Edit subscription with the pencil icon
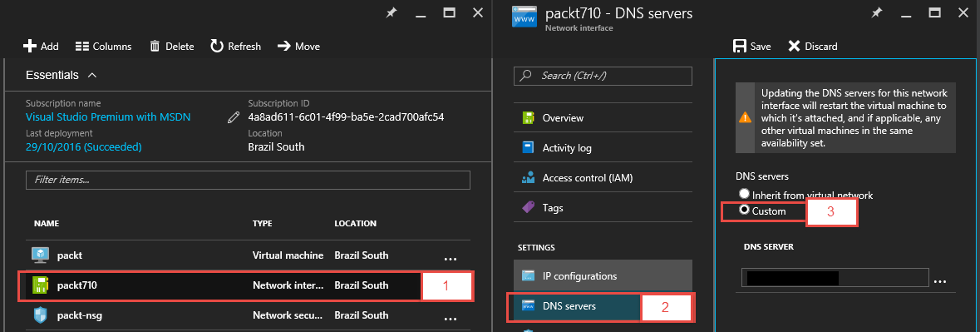 point(233,117)
